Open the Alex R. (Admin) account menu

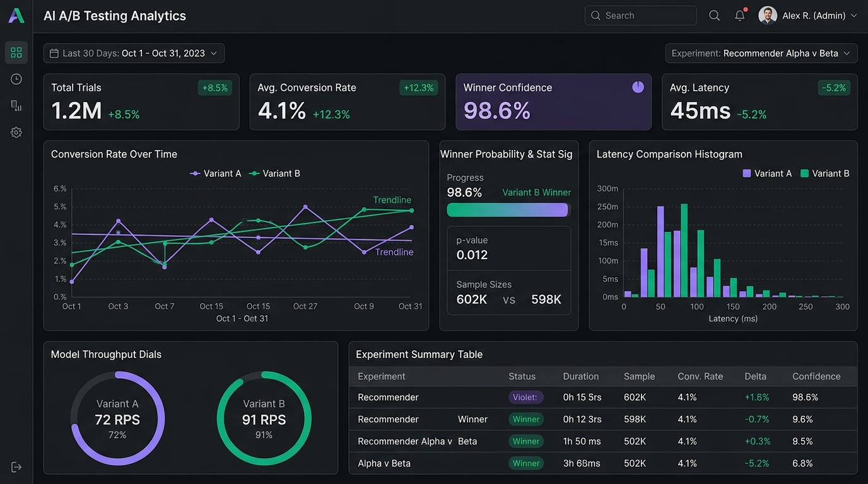[x=808, y=16]
